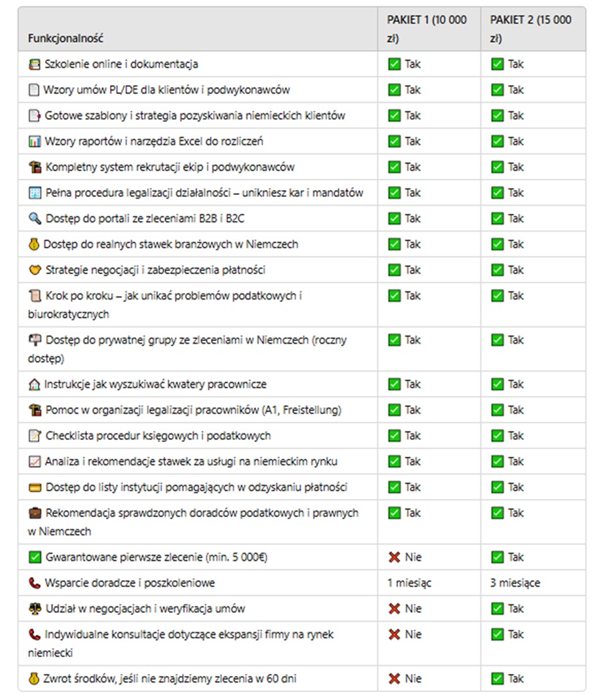The height and width of the screenshot is (700, 605).
Task: Click the Funkcjonalność column header
Action: [66, 38]
